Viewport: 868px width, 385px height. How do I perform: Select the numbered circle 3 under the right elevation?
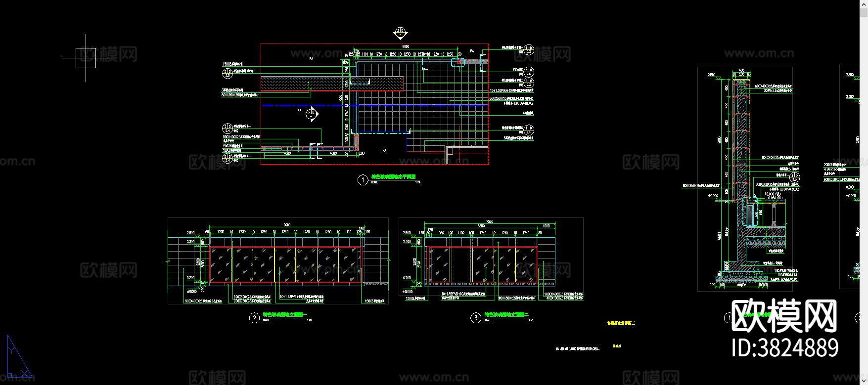[476, 318]
